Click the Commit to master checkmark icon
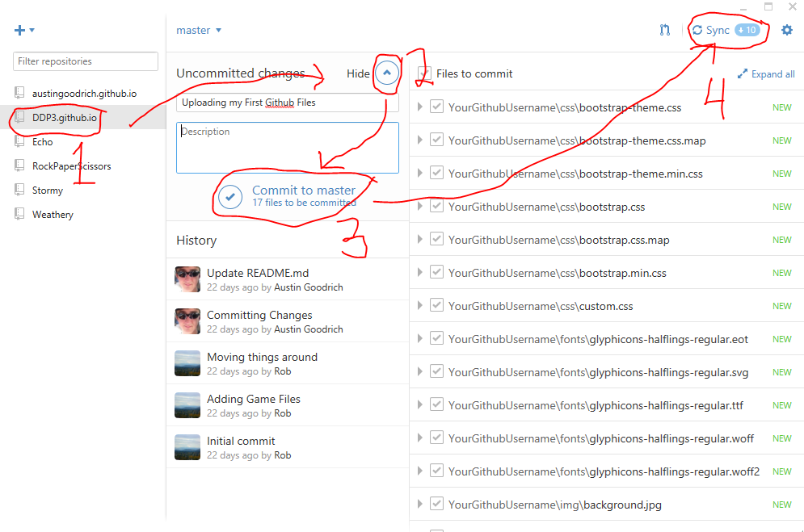The width and height of the screenshot is (804, 532). (x=230, y=196)
